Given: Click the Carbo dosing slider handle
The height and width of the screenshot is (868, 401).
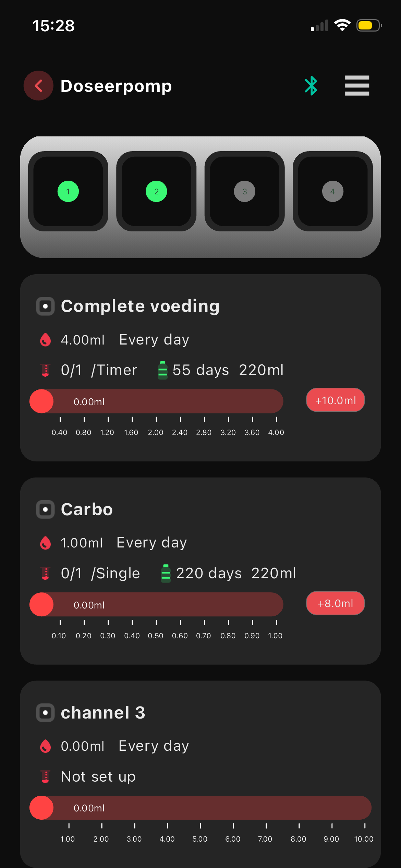Looking at the screenshot, I should (x=42, y=604).
